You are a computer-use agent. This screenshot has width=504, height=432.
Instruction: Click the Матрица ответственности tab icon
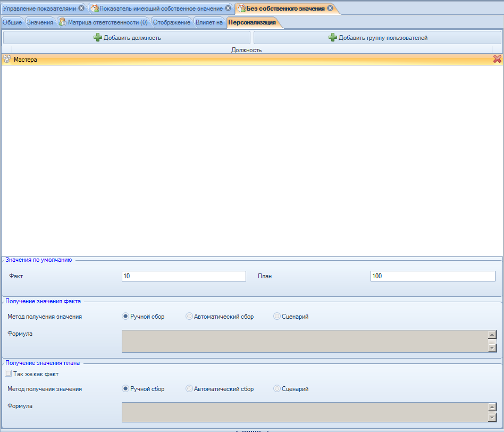tap(62, 22)
